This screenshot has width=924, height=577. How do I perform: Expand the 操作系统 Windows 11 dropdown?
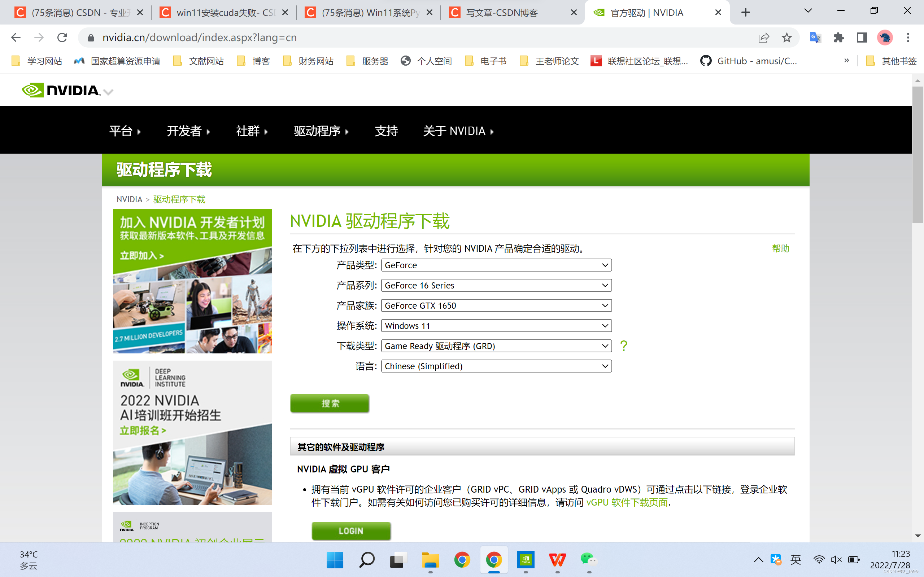tap(496, 326)
